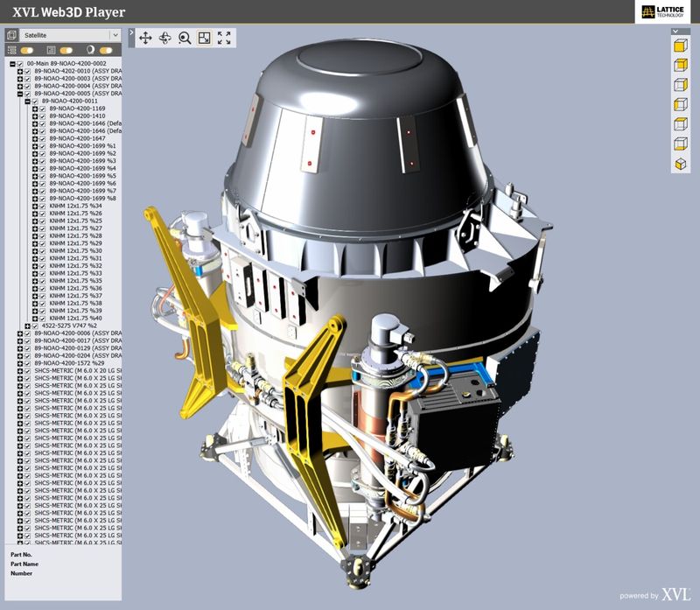Expand the 89-NOAO-4200-0003 tree node

tap(20, 79)
